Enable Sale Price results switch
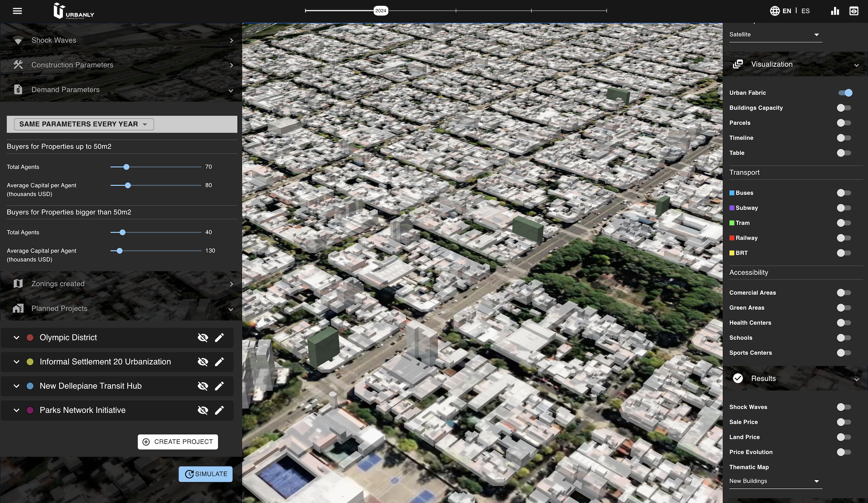Viewport: 868px width, 503px height. pyautogui.click(x=844, y=422)
